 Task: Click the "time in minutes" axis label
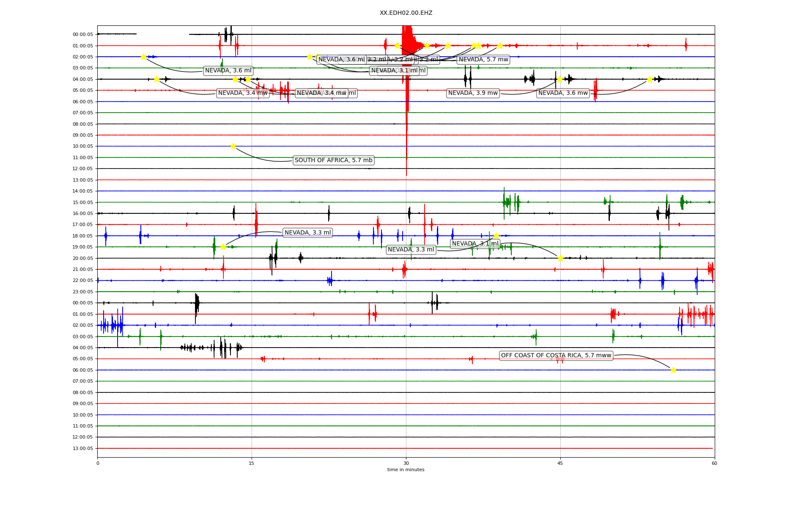coord(406,469)
